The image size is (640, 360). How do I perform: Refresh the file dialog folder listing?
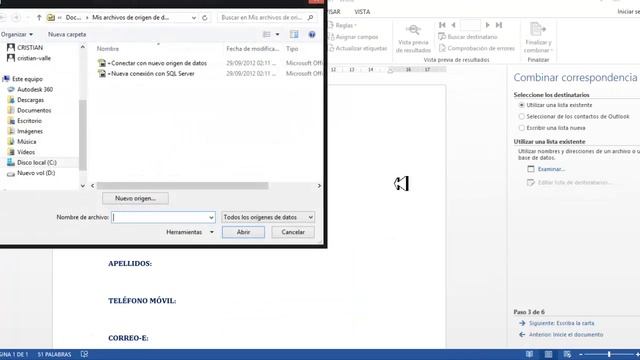205,18
